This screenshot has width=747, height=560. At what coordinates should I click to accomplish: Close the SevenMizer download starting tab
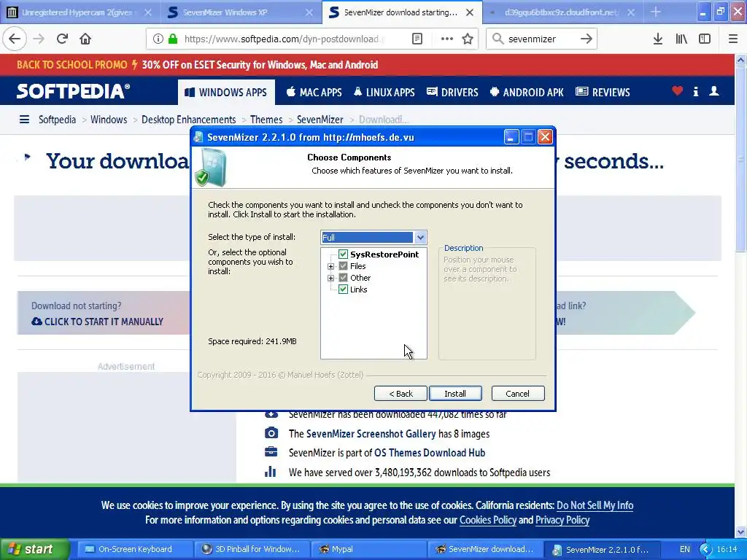[x=470, y=12]
